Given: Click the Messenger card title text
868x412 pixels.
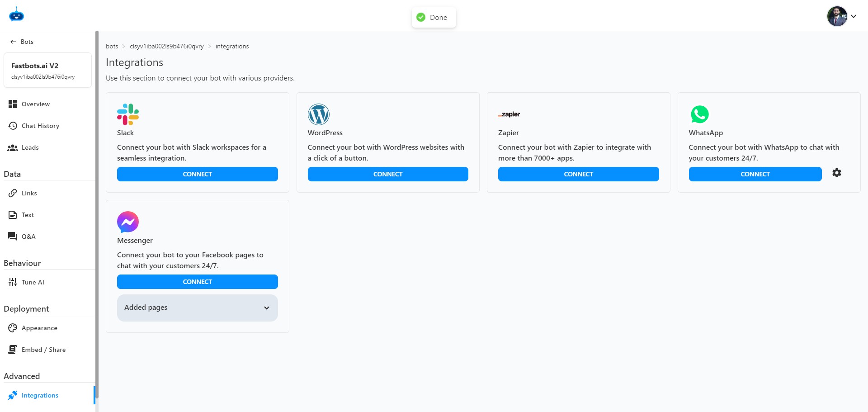Looking at the screenshot, I should [135, 240].
